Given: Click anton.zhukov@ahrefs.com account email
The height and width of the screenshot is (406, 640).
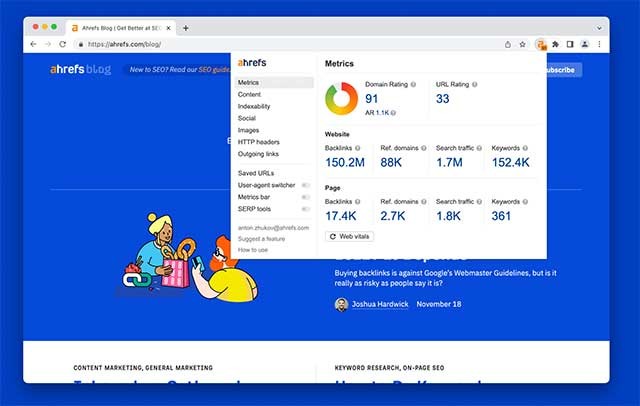Looking at the screenshot, I should 273,228.
